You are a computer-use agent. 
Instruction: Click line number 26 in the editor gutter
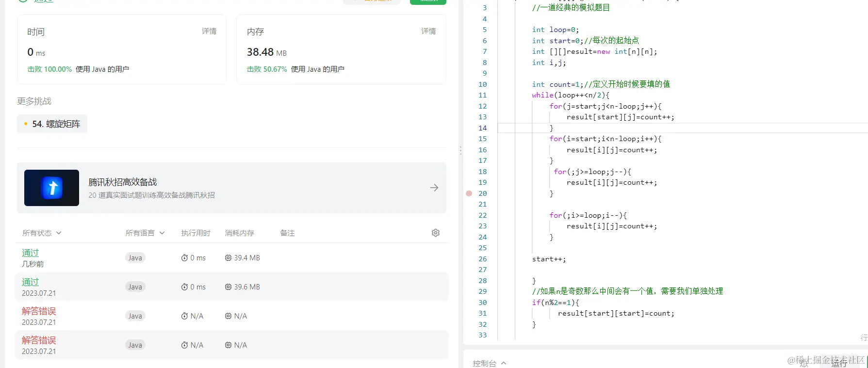[x=482, y=259]
